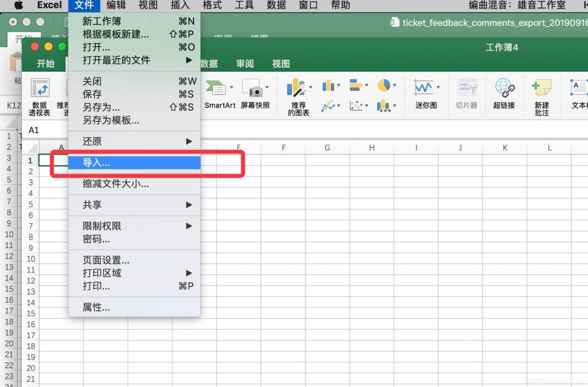Choose 保存 from the File menu
588x387 pixels.
click(x=134, y=94)
